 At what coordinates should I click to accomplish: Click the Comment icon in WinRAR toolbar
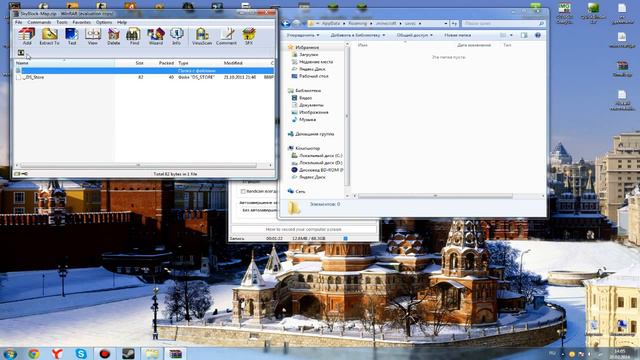click(x=227, y=36)
